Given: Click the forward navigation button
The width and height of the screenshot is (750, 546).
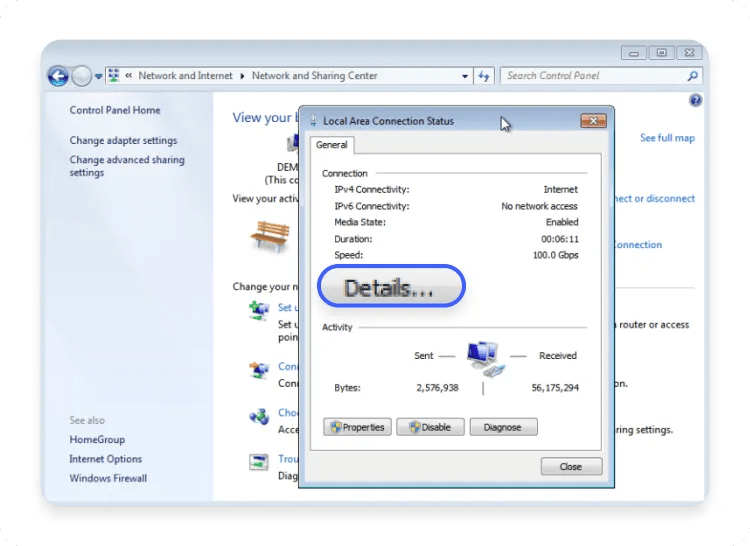Looking at the screenshot, I should tap(81, 76).
